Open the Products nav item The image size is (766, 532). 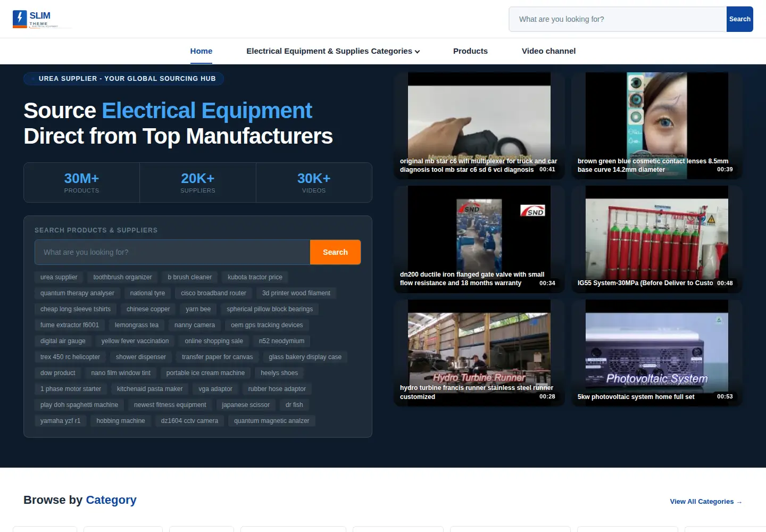tap(470, 51)
